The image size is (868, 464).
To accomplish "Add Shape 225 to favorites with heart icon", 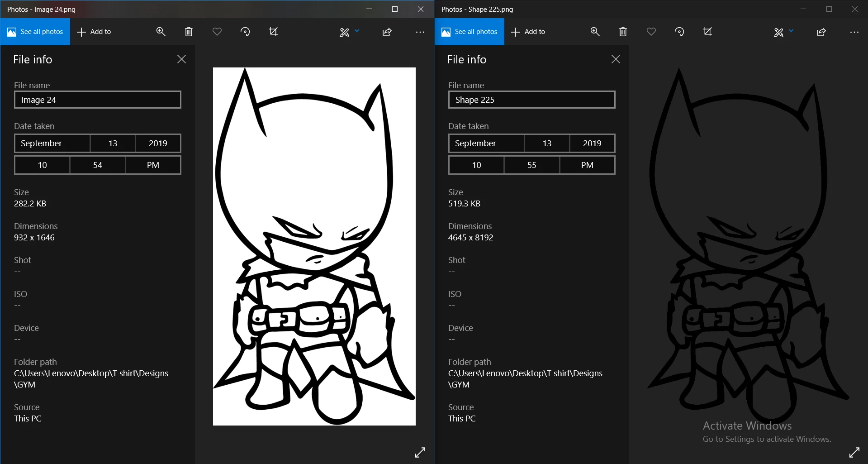I will 651,32.
